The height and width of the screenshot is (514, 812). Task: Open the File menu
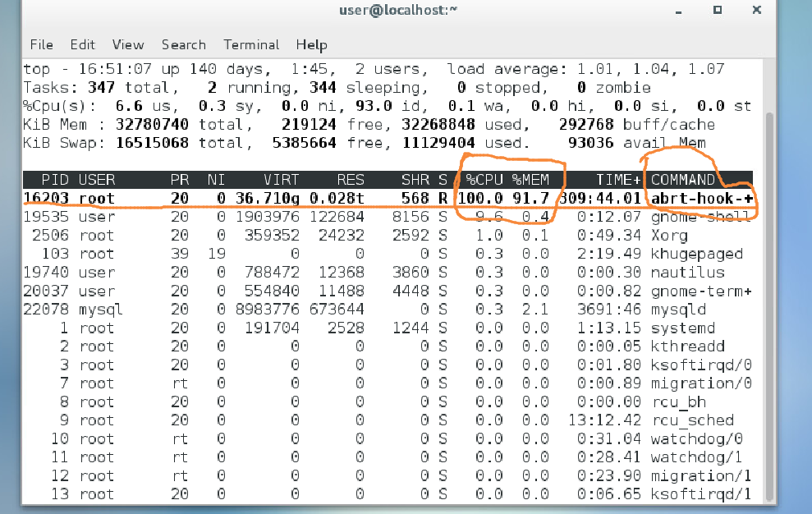(41, 44)
